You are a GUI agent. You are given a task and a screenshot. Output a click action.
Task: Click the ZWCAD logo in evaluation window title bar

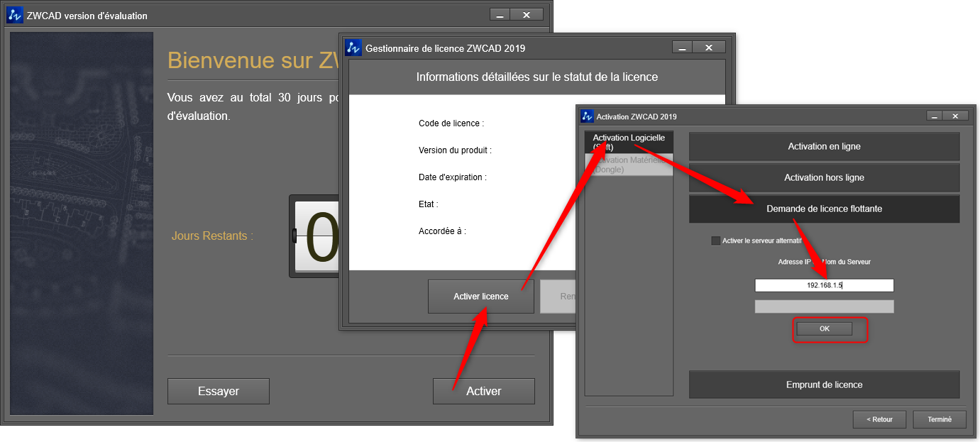15,15
